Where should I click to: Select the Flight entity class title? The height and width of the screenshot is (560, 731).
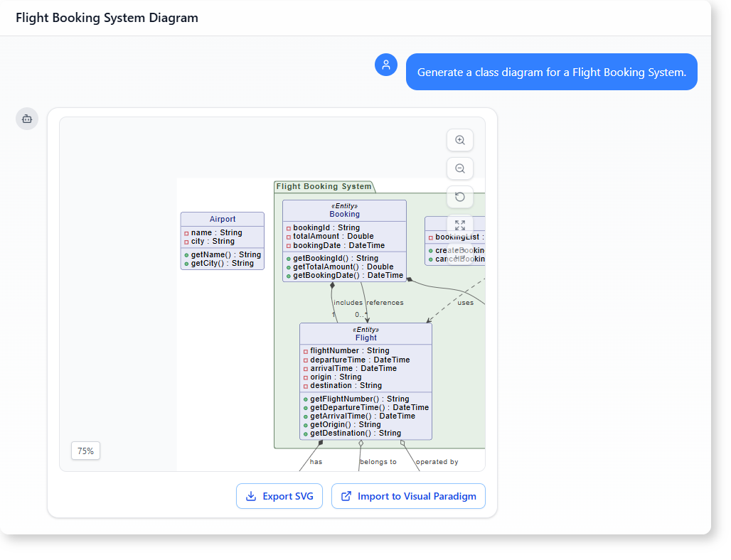coord(365,338)
